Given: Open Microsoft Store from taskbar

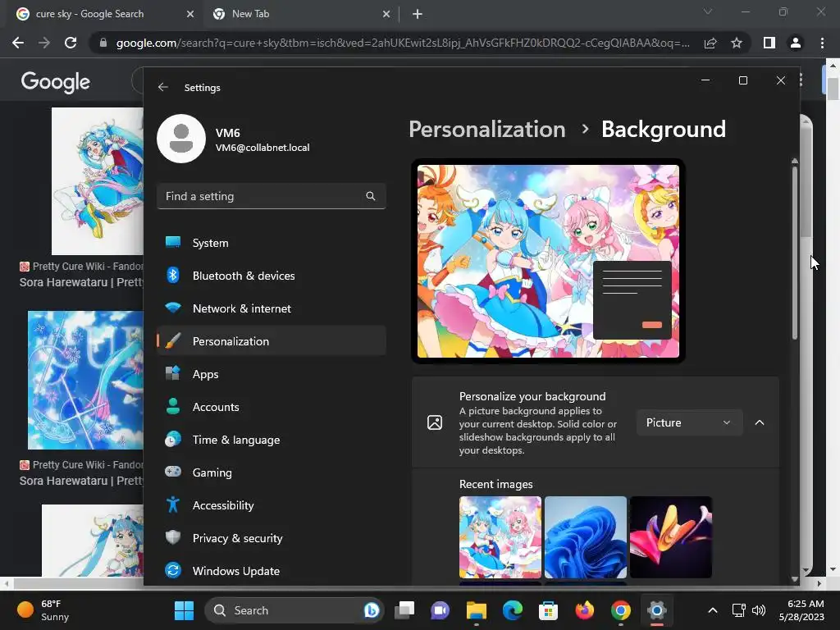Looking at the screenshot, I should point(548,610).
